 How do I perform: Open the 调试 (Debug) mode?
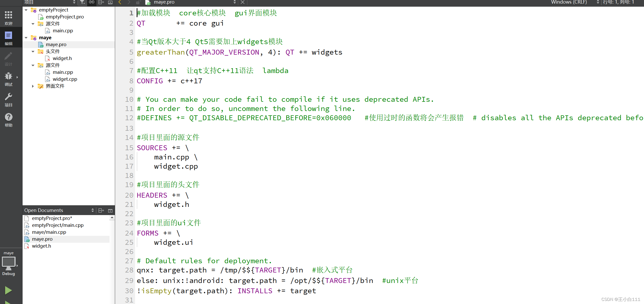click(8, 79)
